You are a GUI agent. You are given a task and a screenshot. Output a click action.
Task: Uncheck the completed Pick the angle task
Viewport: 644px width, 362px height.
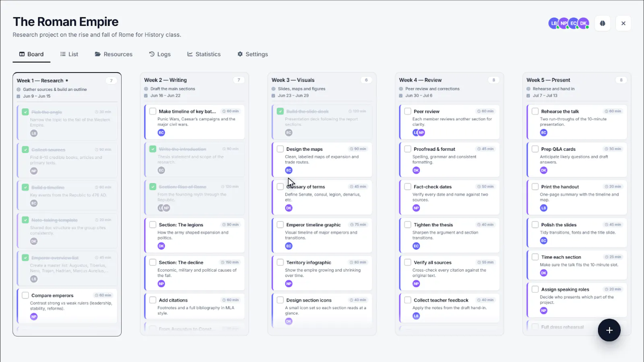(x=25, y=112)
